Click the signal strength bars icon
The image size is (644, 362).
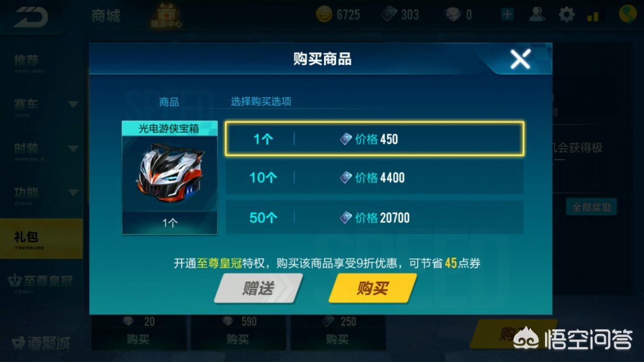tap(592, 16)
